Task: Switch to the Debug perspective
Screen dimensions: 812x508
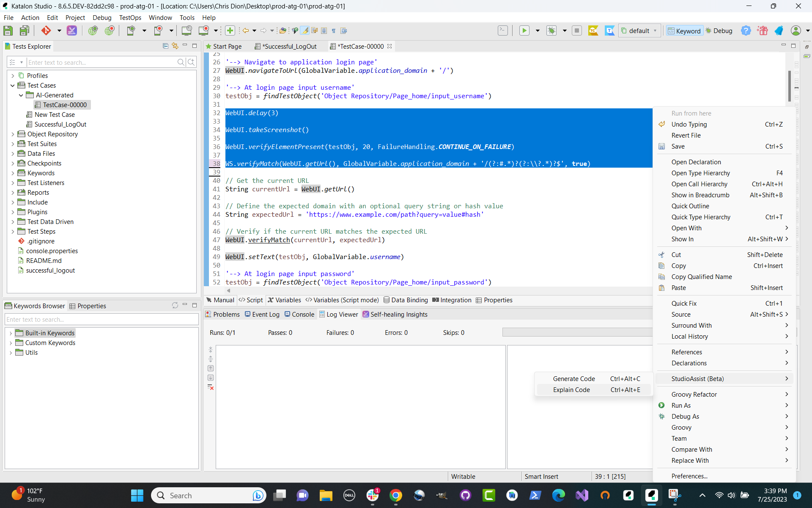Action: point(719,30)
